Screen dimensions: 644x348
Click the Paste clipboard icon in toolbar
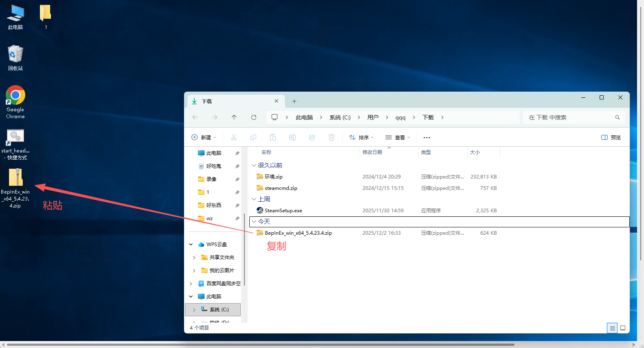point(273,138)
